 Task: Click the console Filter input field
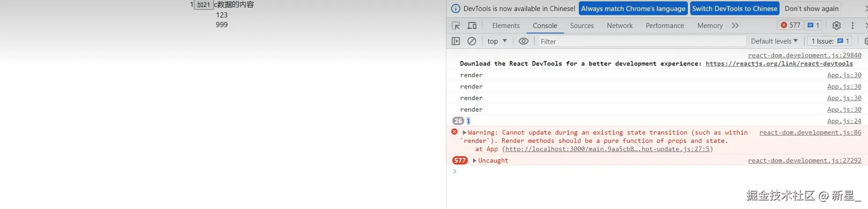642,41
